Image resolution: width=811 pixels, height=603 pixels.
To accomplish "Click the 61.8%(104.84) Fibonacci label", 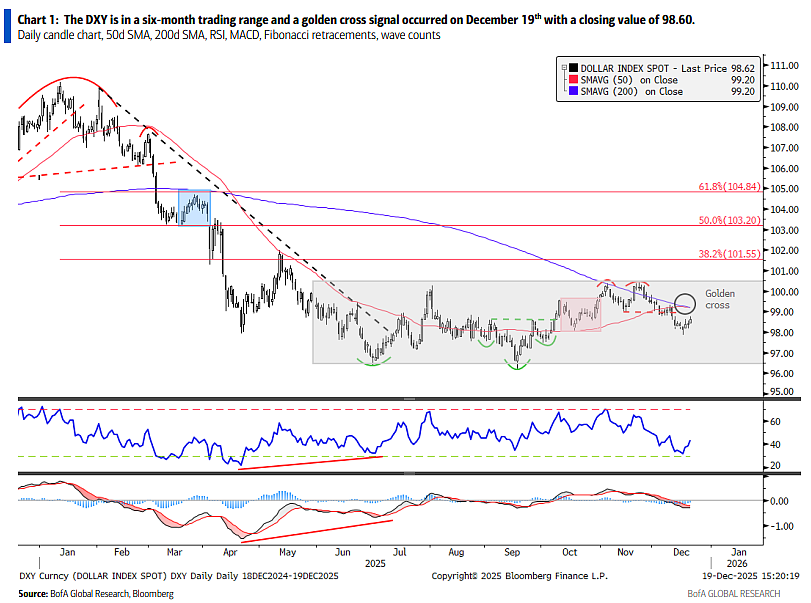I will point(729,186).
